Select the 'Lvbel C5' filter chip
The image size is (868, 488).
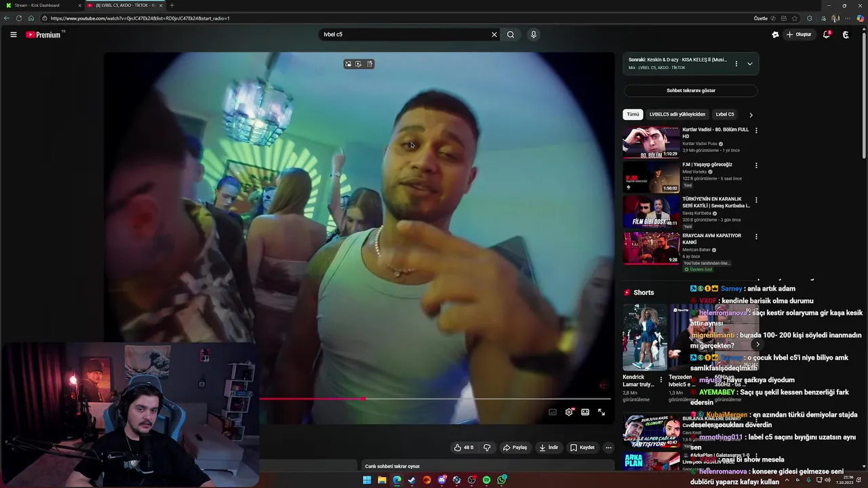pyautogui.click(x=725, y=115)
